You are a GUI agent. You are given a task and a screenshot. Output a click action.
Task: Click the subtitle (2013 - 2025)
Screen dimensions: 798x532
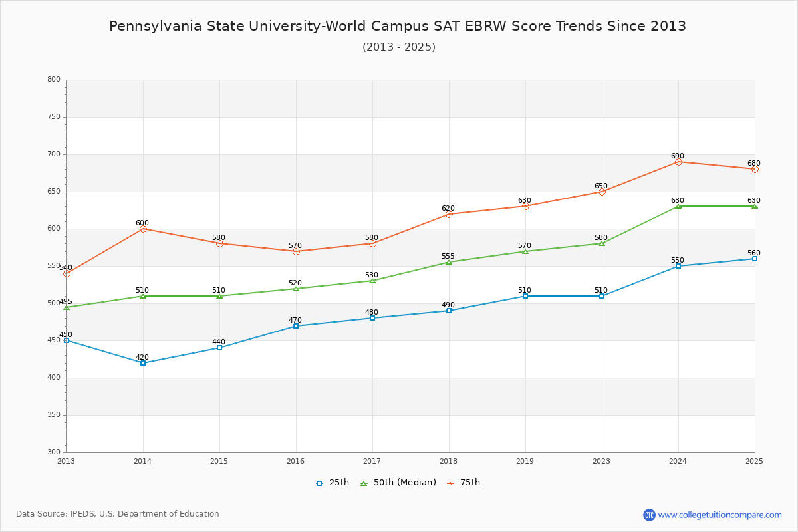coord(399,47)
